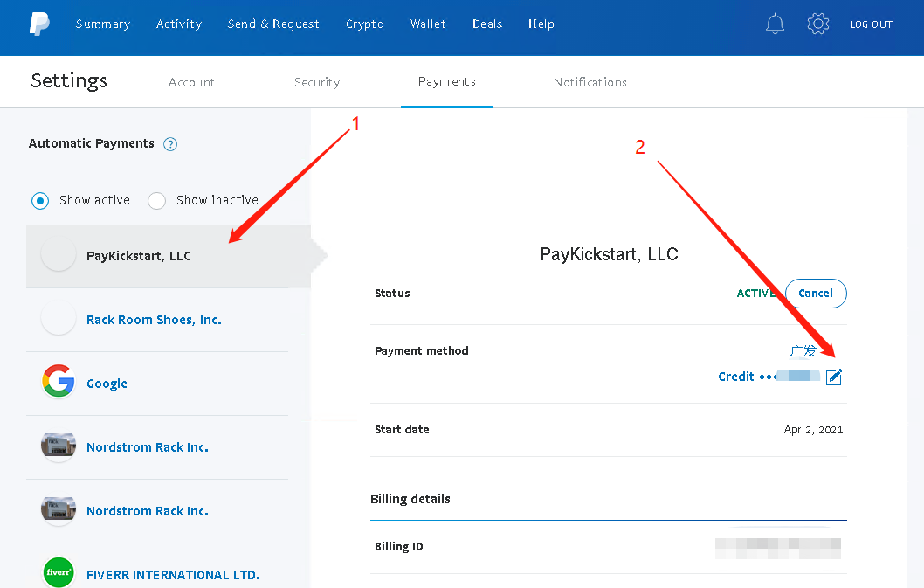Go to the Notifications tab
The image size is (924, 588).
[x=590, y=81]
